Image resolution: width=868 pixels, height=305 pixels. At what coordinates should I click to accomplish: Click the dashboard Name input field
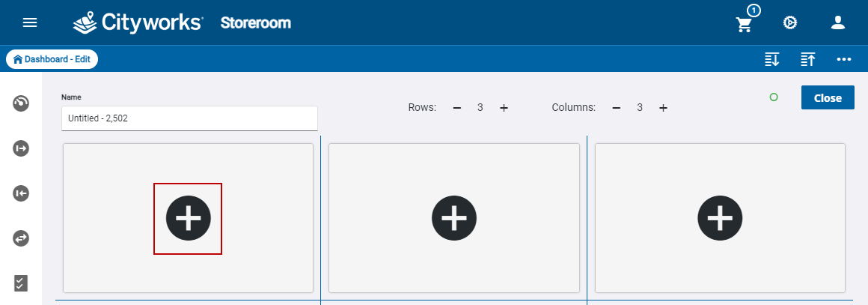[189, 118]
